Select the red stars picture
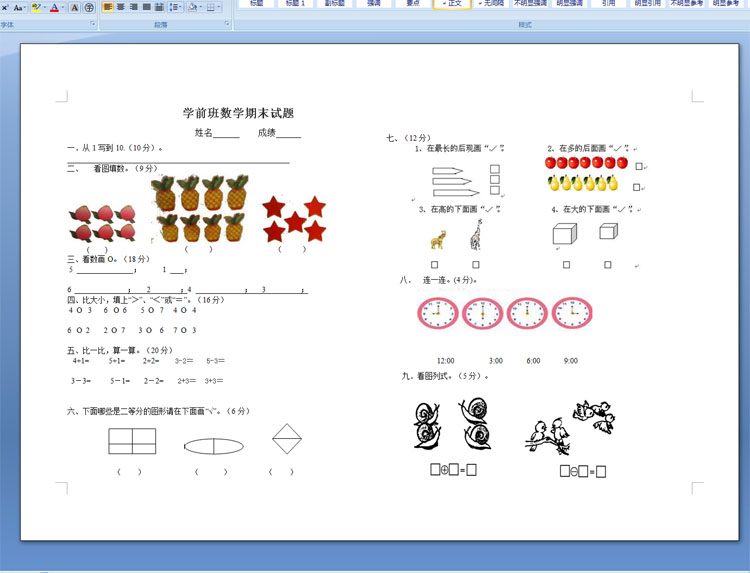 [294, 219]
